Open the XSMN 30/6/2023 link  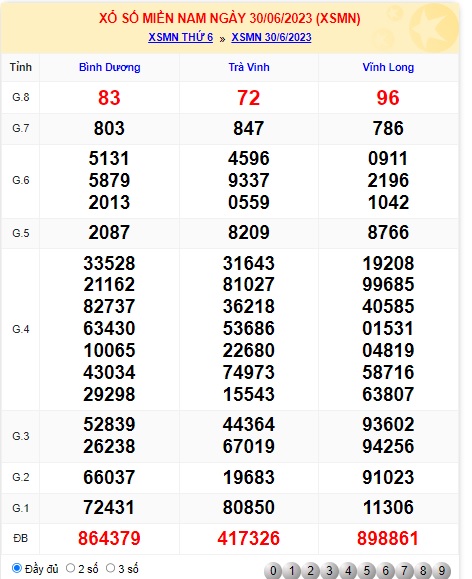click(x=271, y=37)
